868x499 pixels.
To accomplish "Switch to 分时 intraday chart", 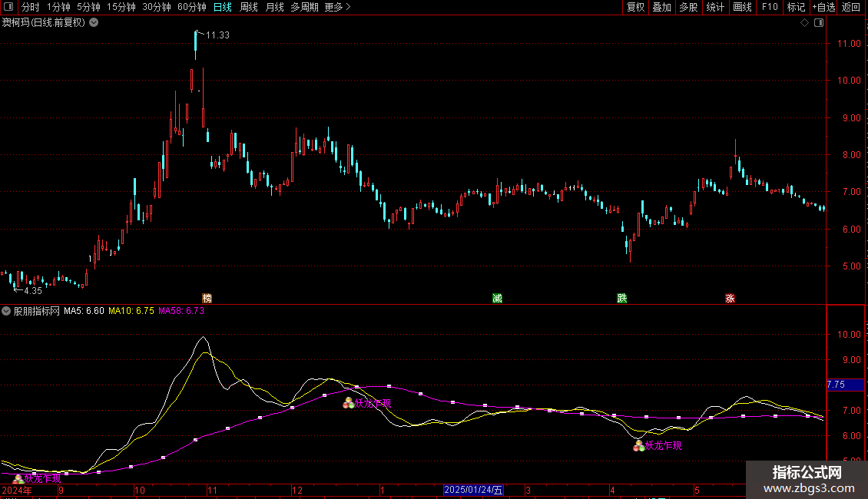I will click(31, 7).
